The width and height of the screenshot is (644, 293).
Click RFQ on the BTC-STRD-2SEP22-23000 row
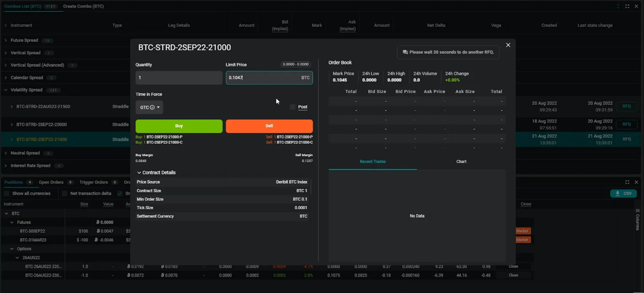[627, 124]
